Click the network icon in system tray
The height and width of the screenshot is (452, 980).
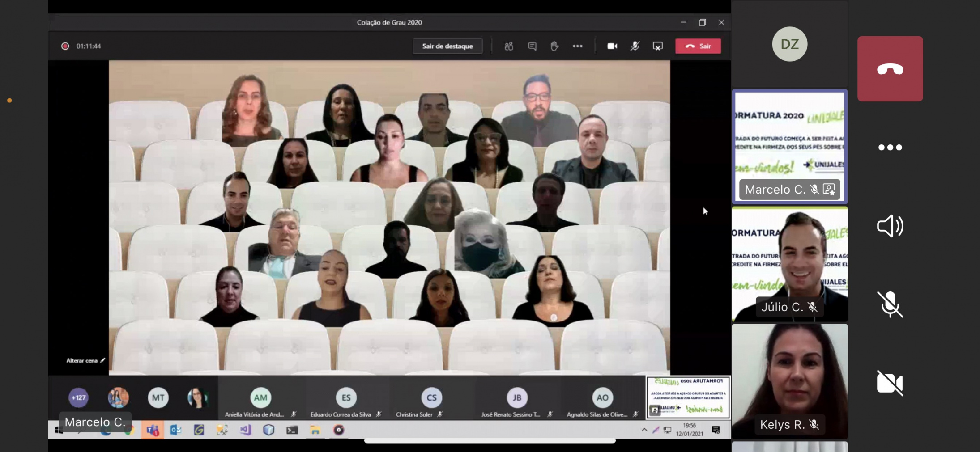[x=667, y=430]
